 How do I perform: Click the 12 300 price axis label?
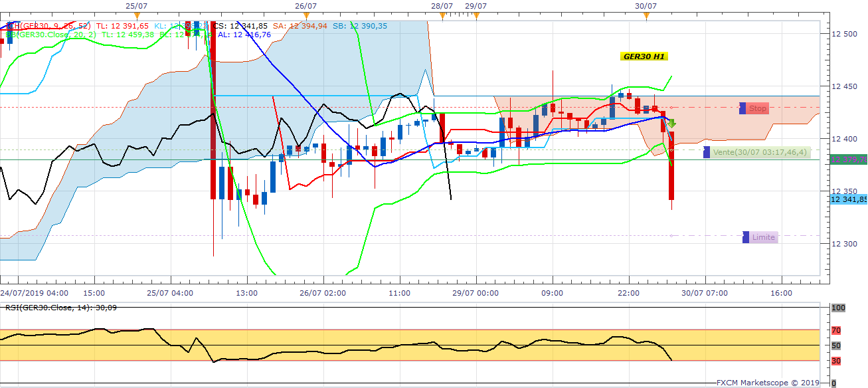tap(845, 243)
